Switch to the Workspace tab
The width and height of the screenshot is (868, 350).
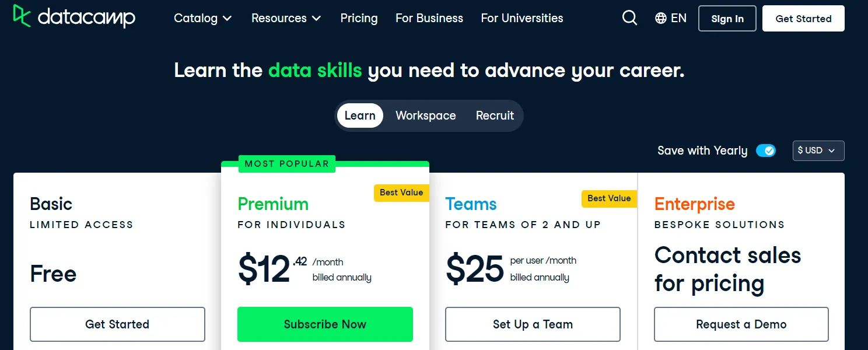[425, 116]
